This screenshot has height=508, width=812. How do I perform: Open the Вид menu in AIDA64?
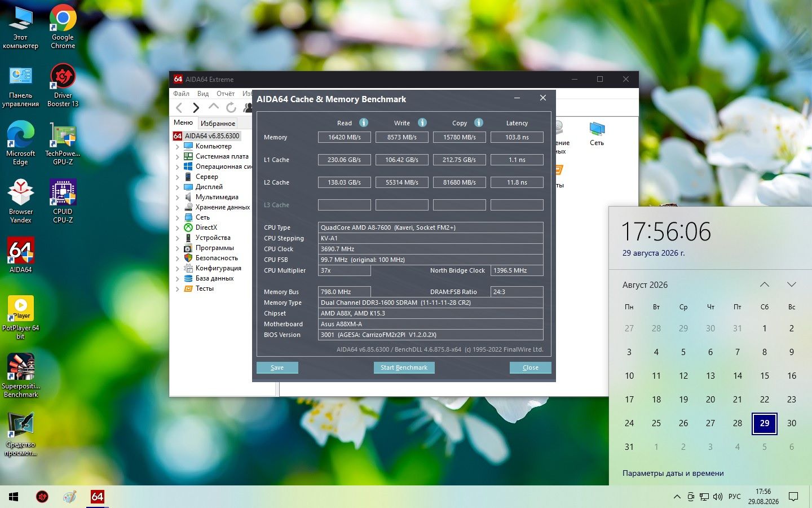tap(203, 94)
